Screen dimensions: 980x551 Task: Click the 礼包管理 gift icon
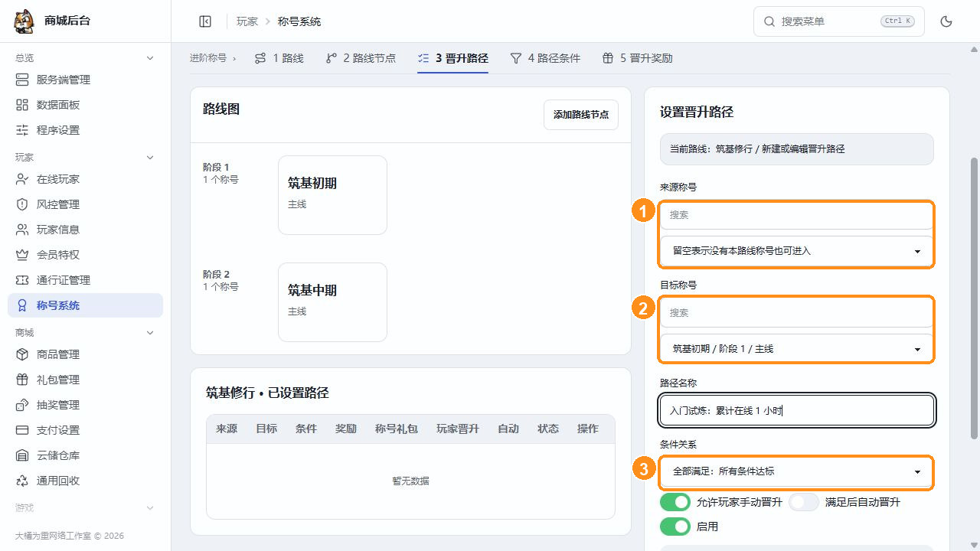pos(22,380)
